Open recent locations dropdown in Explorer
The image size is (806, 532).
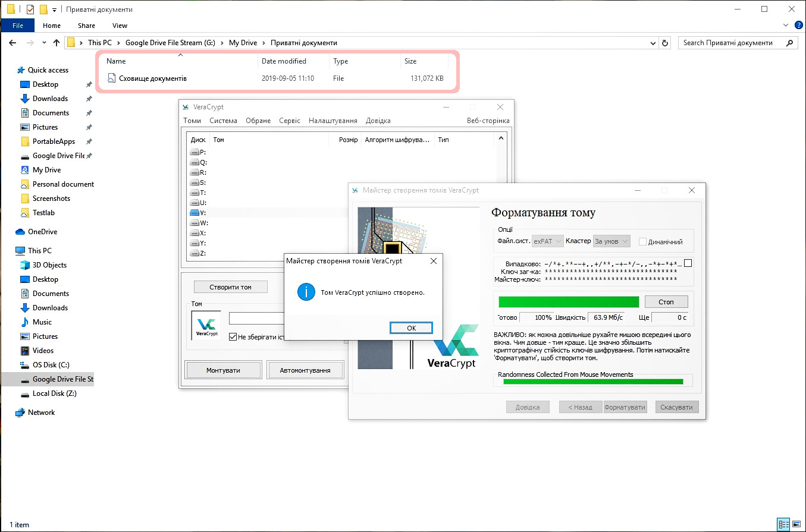pos(45,43)
